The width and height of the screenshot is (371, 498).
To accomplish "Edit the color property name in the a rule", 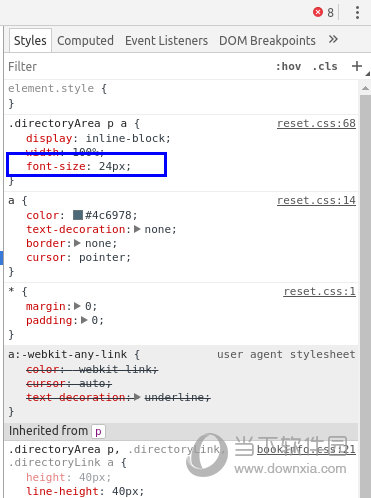I will coord(42,215).
